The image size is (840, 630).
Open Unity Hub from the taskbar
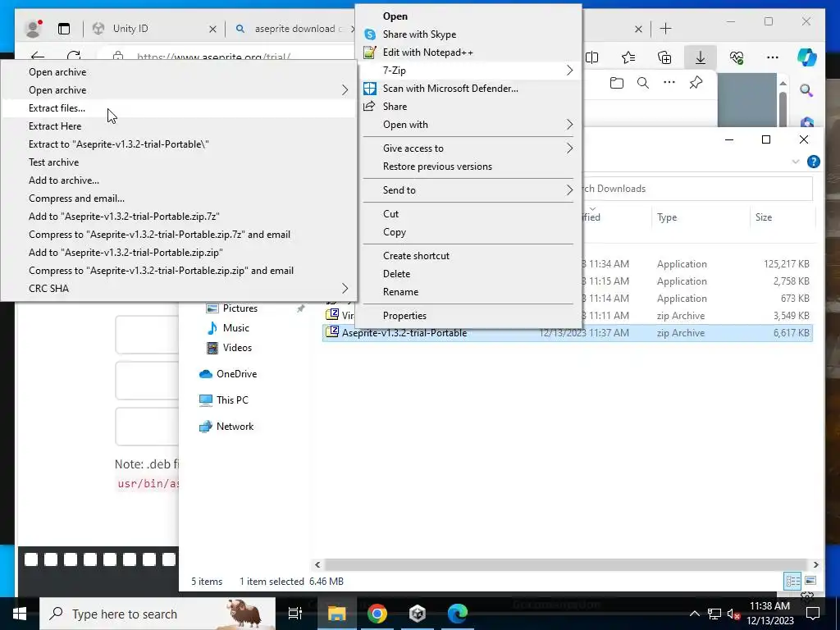[418, 614]
